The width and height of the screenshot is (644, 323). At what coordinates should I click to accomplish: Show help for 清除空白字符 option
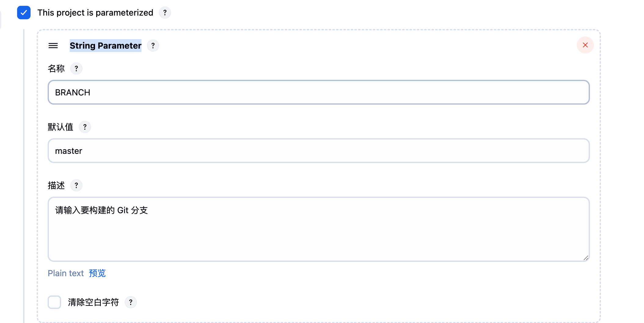(131, 302)
